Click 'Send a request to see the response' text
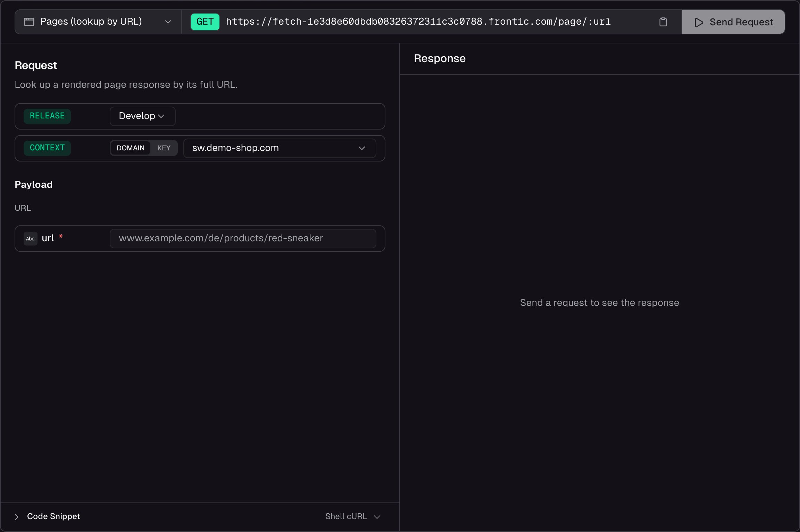Image resolution: width=800 pixels, height=532 pixels. click(x=599, y=302)
